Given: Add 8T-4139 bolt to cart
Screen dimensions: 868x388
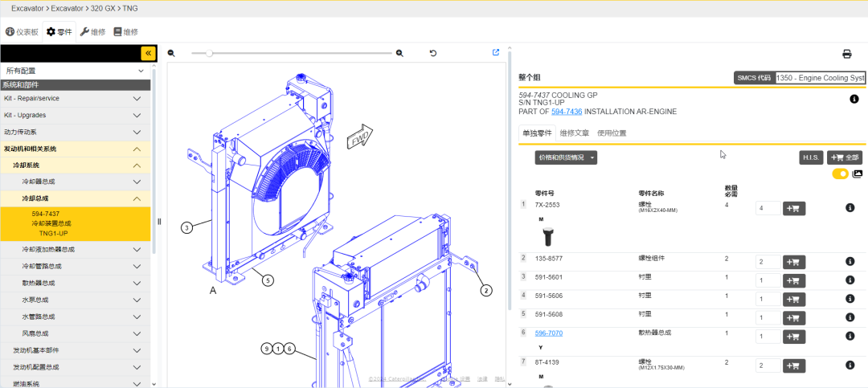Looking at the screenshot, I should (794, 366).
